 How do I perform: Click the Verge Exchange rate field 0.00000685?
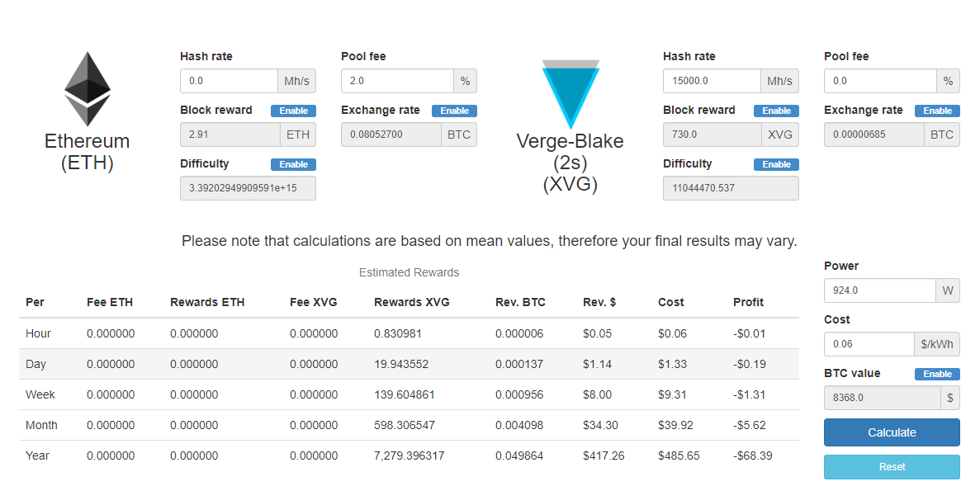(x=874, y=135)
